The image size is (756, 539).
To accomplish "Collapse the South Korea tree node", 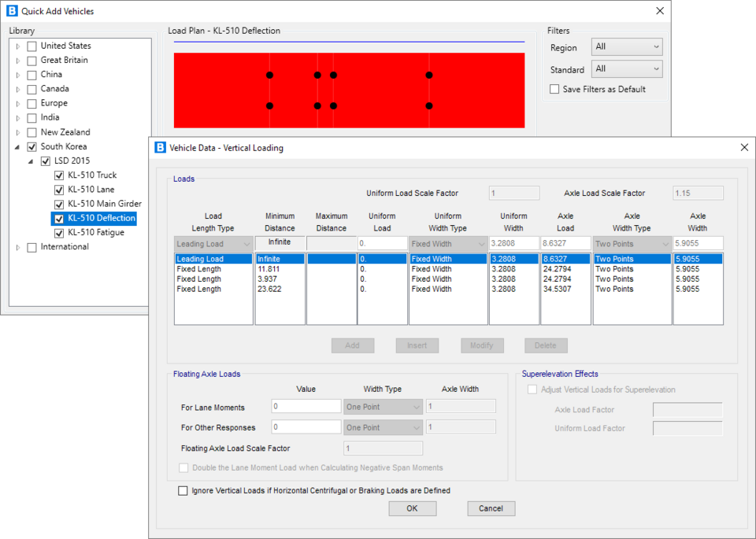I will (x=18, y=147).
